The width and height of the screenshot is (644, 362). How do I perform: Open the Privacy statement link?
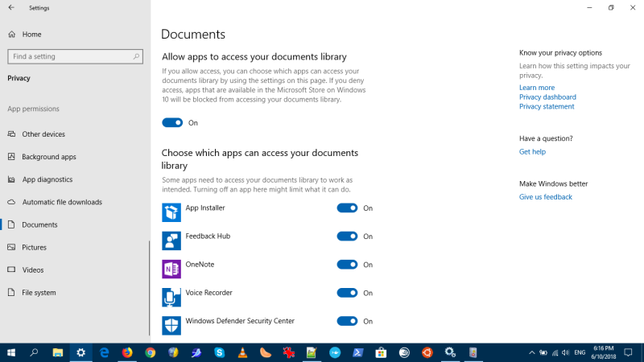click(x=547, y=106)
